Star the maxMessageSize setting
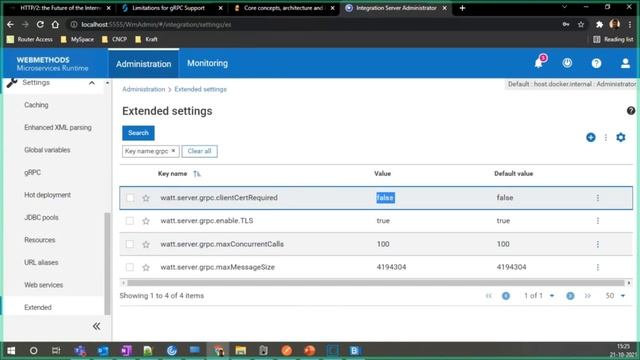The height and width of the screenshot is (360, 640). [146, 267]
